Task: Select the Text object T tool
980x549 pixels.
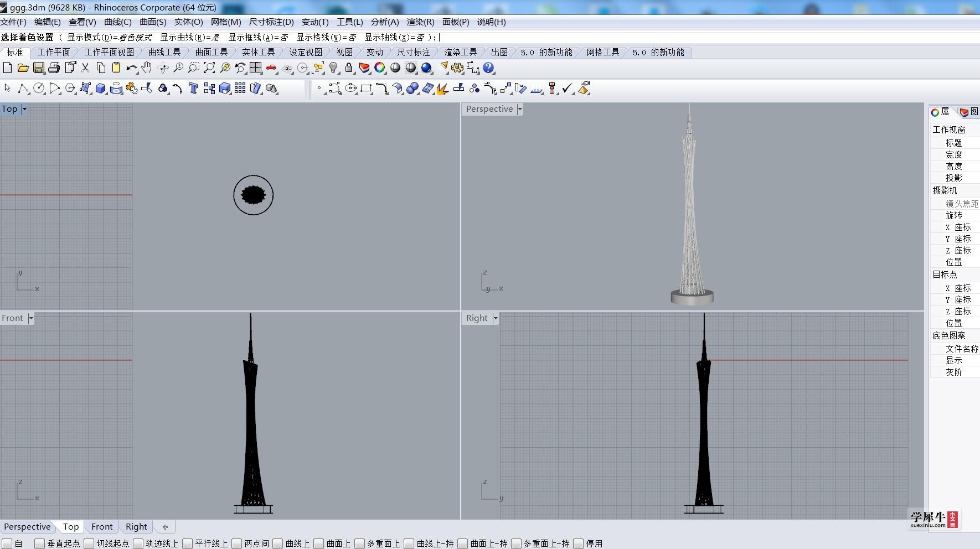Action: point(193,89)
